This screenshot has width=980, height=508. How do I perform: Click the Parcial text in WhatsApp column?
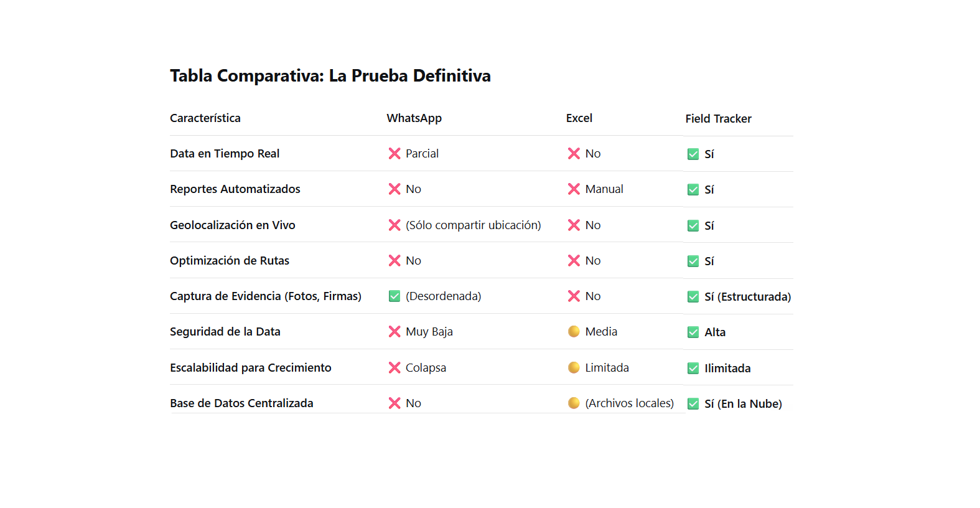pyautogui.click(x=422, y=154)
